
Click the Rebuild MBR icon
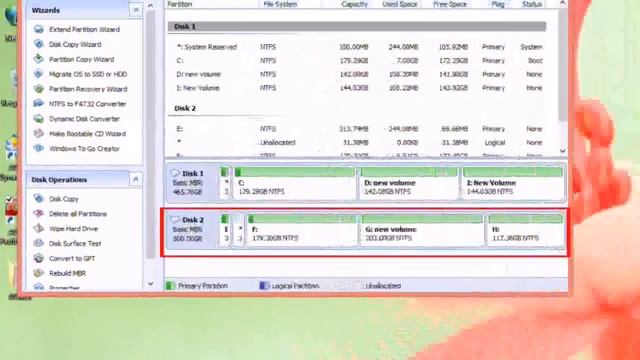click(x=39, y=273)
